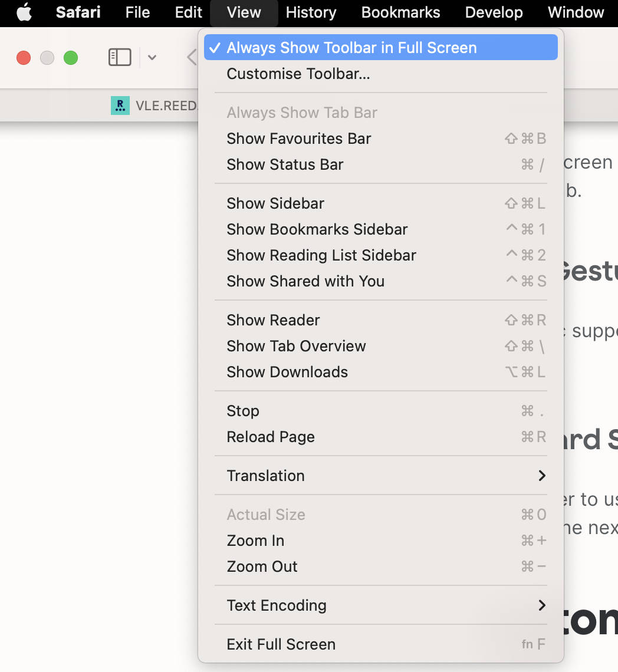
Task: Click the sidebar toggle icon in the toolbar
Action: [120, 57]
